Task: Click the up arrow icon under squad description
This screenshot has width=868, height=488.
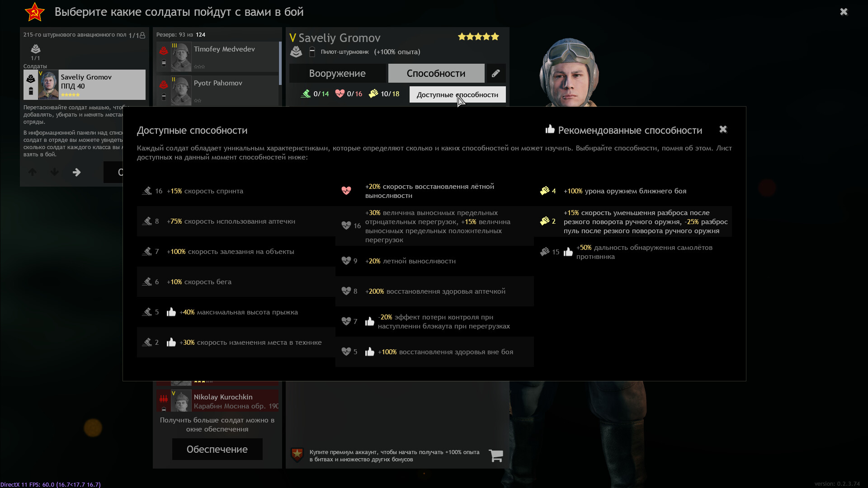Action: [32, 172]
